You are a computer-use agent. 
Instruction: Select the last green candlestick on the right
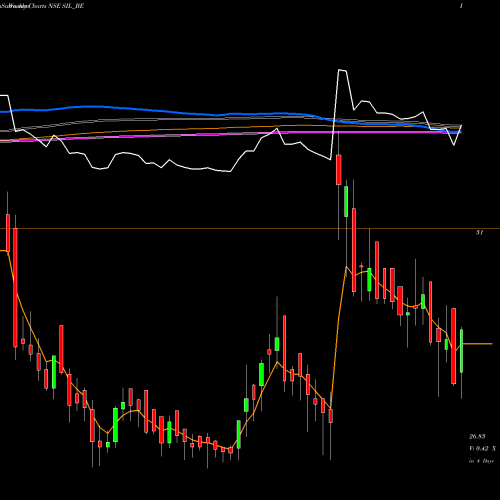tap(462, 351)
